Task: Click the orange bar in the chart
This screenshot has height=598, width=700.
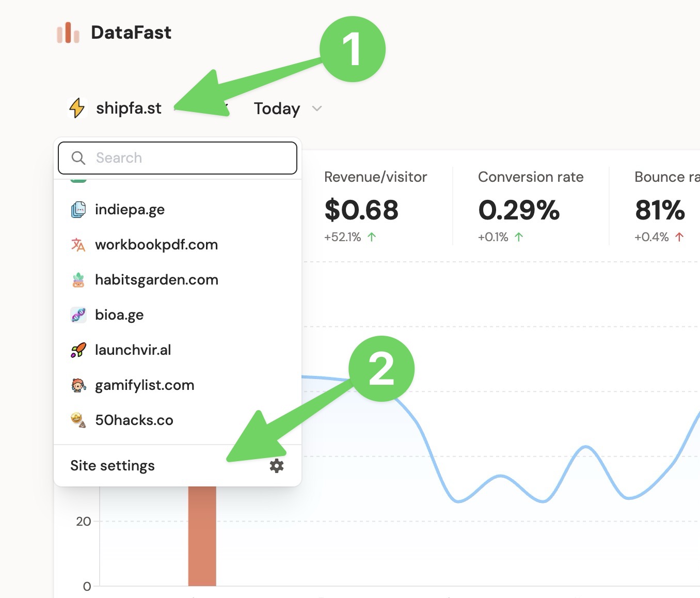Action: point(202,536)
